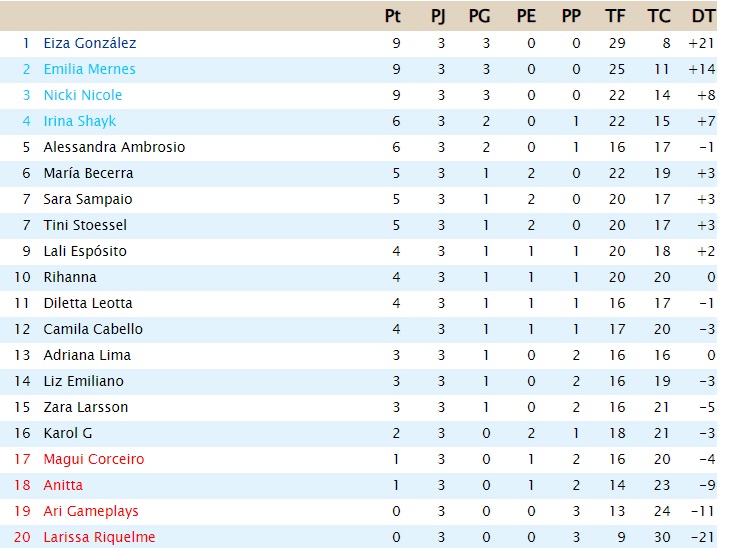Image resolution: width=729 pixels, height=548 pixels.
Task: Select the Irina Shayk row name
Action: [x=80, y=121]
